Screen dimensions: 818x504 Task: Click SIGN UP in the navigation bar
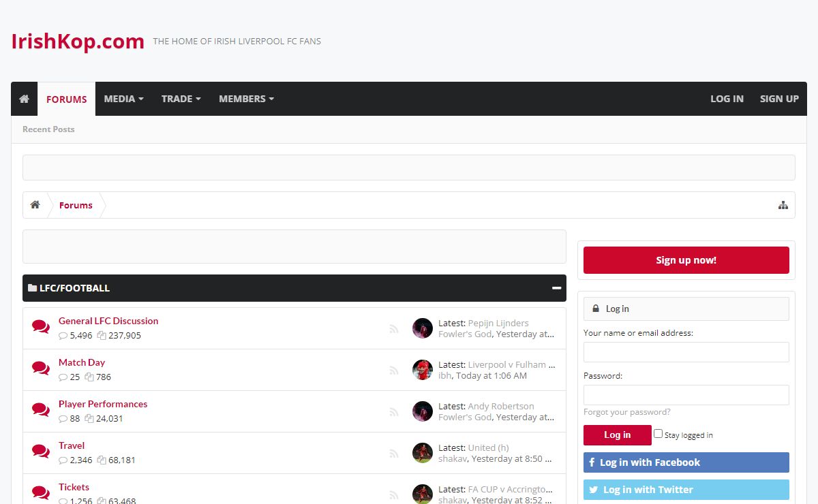pyautogui.click(x=779, y=99)
